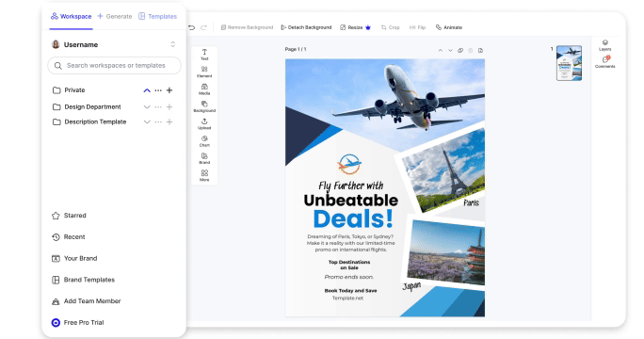
Task: Focus the search workspaces or templates field
Action: point(114,65)
